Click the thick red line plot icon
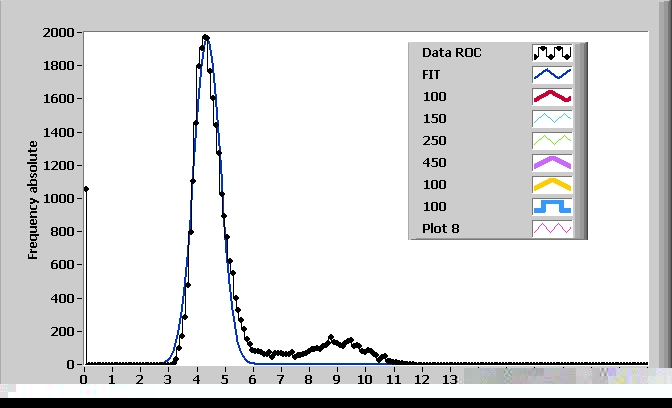This screenshot has width=672, height=408. coord(551,96)
